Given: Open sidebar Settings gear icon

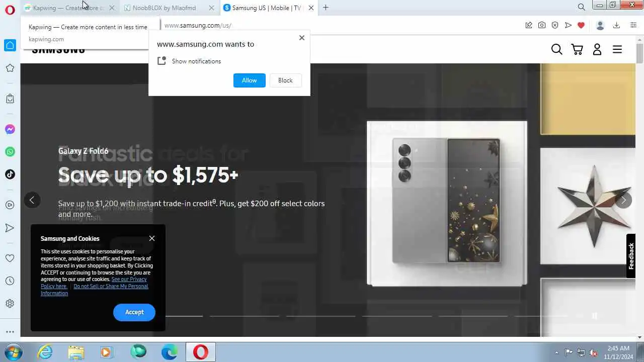Looking at the screenshot, I should [10, 304].
